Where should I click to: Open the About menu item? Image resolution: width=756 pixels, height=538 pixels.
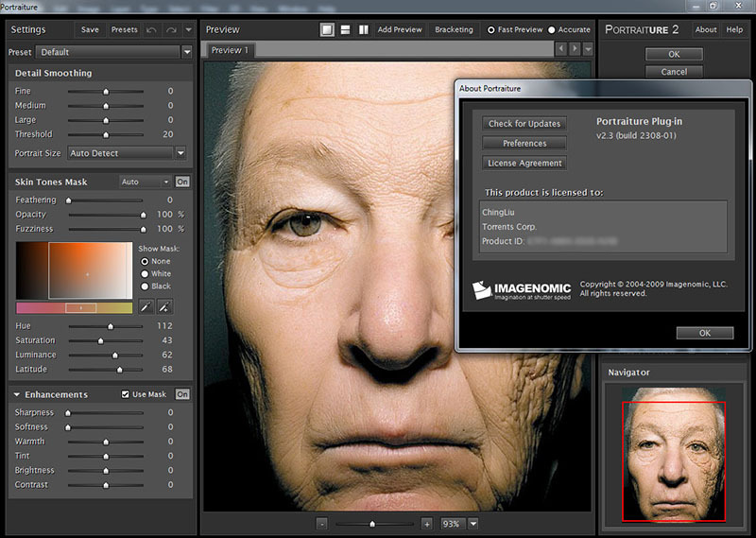coord(705,30)
